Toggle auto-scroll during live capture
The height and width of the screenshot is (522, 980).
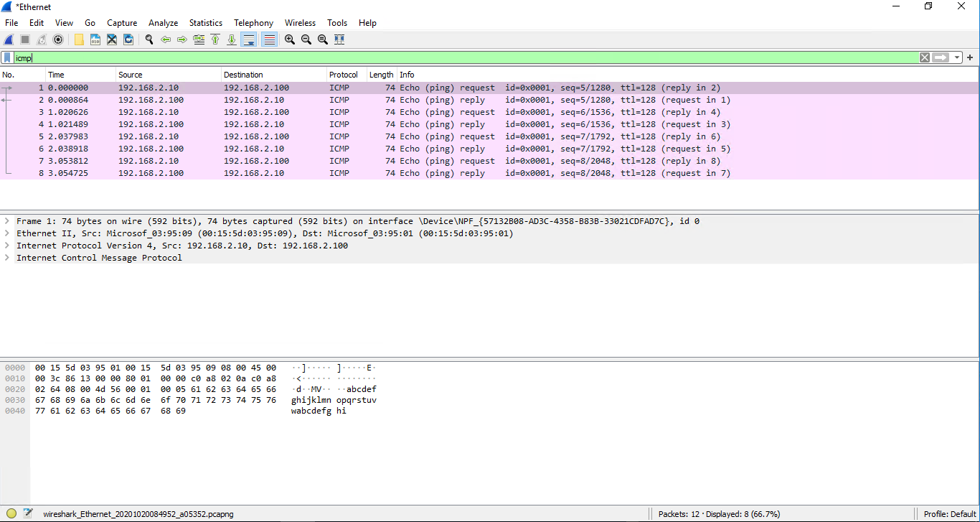coord(248,39)
